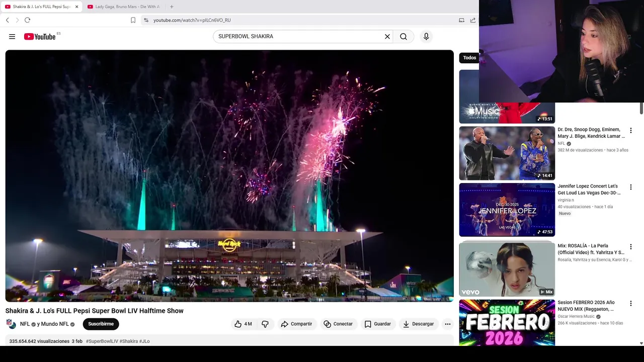This screenshot has height=362, width=644.
Task: Switch to Lady Gaga, Bruno Mars tab
Action: coord(123,7)
